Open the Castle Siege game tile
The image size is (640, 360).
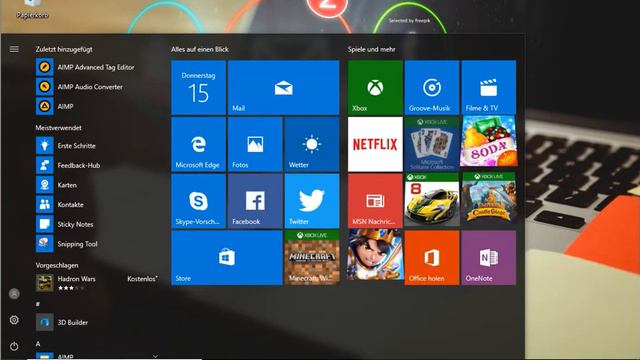pos(489,198)
